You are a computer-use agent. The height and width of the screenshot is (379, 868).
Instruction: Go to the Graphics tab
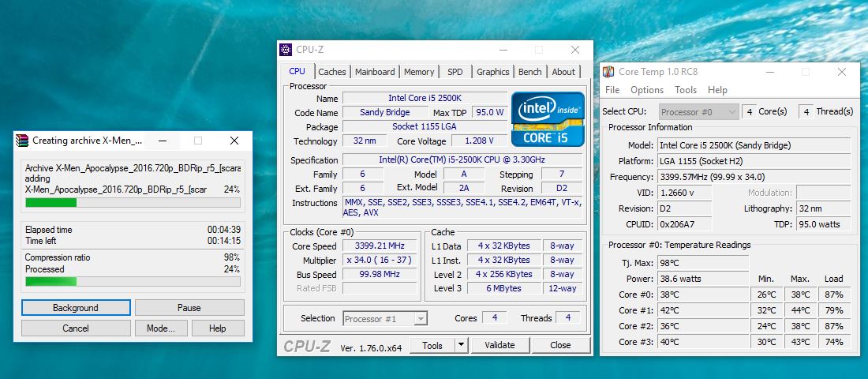(x=492, y=72)
